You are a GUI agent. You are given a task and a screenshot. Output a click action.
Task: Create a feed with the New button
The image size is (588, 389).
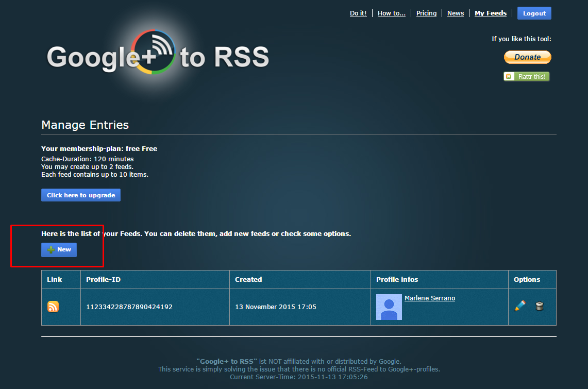pyautogui.click(x=59, y=249)
